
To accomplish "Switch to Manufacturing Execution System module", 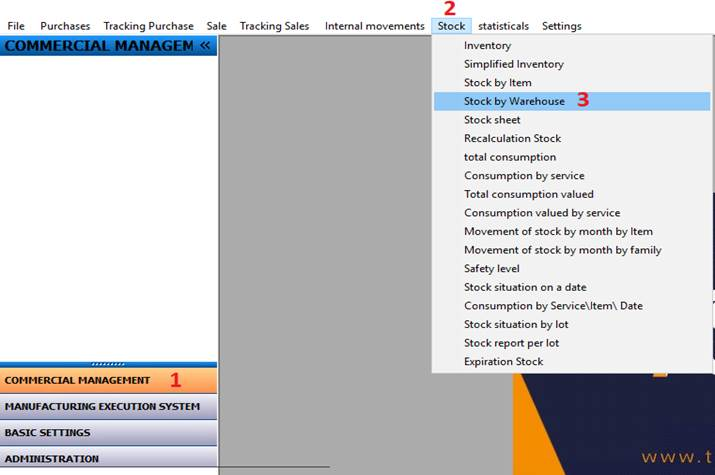I will click(x=108, y=407).
